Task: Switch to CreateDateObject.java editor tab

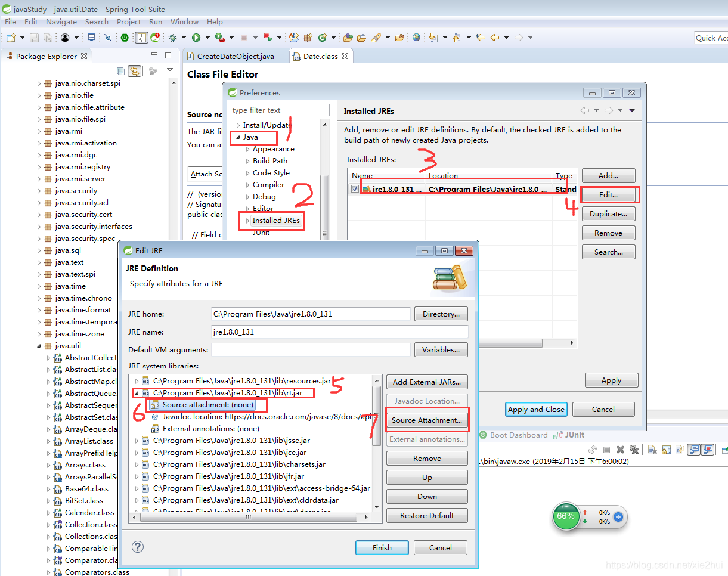Action: point(230,56)
